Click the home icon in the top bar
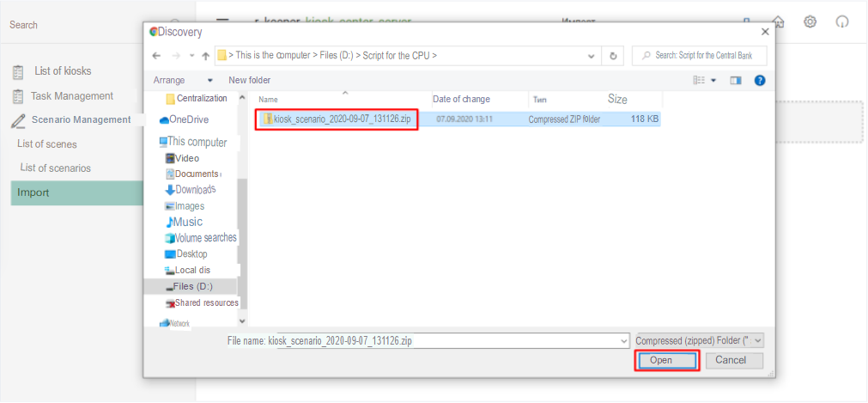The image size is (868, 403). pyautogui.click(x=779, y=22)
